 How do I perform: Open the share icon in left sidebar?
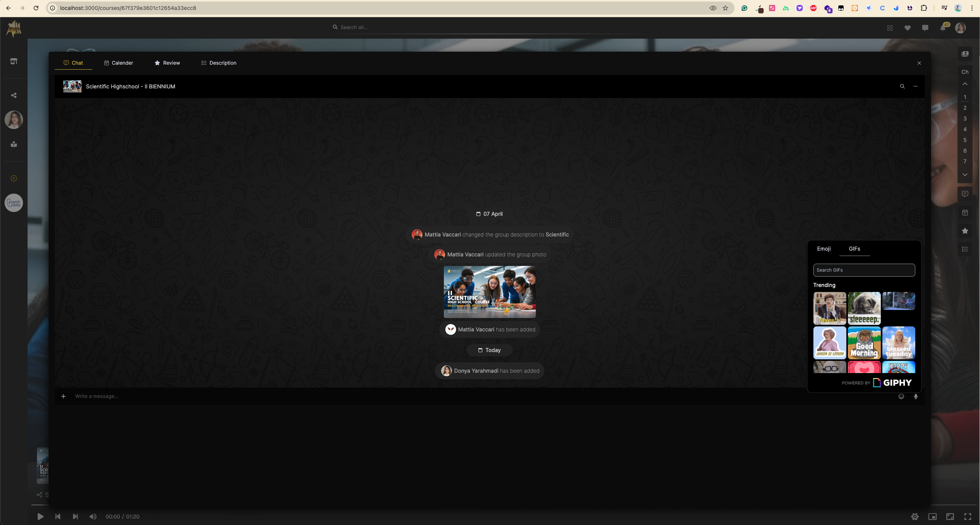[14, 95]
